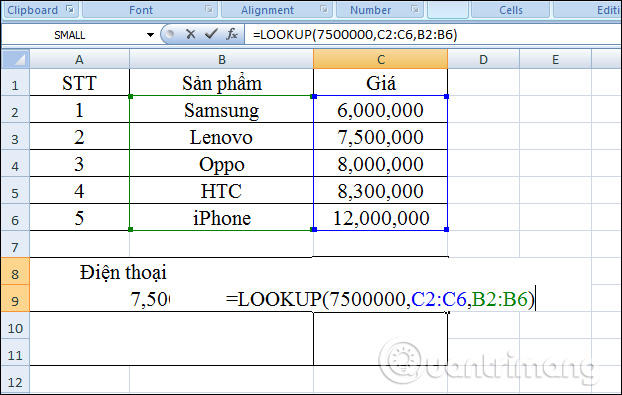
Task: Click the Lenovo cell
Action: click(x=221, y=136)
